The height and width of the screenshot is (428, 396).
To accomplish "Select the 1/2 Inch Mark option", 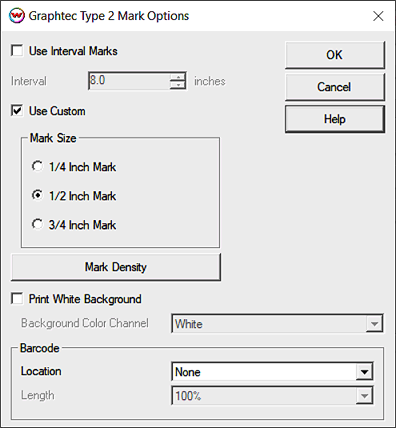I will (x=37, y=195).
